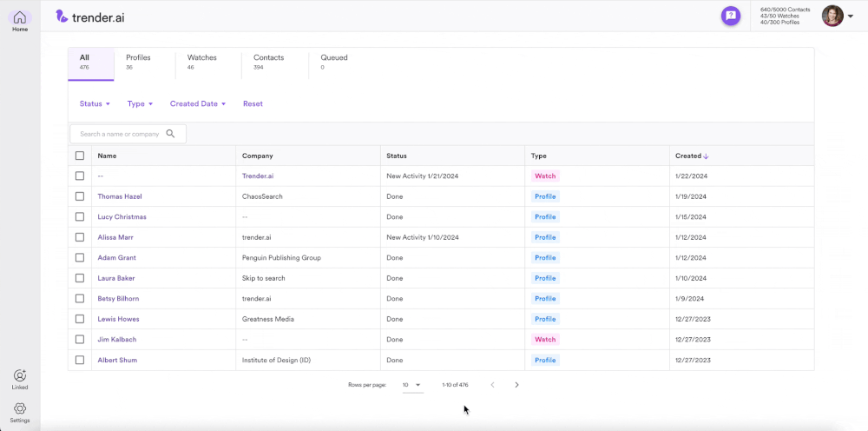Open the Lewis Howes profile link
The image size is (868, 431).
(x=118, y=319)
